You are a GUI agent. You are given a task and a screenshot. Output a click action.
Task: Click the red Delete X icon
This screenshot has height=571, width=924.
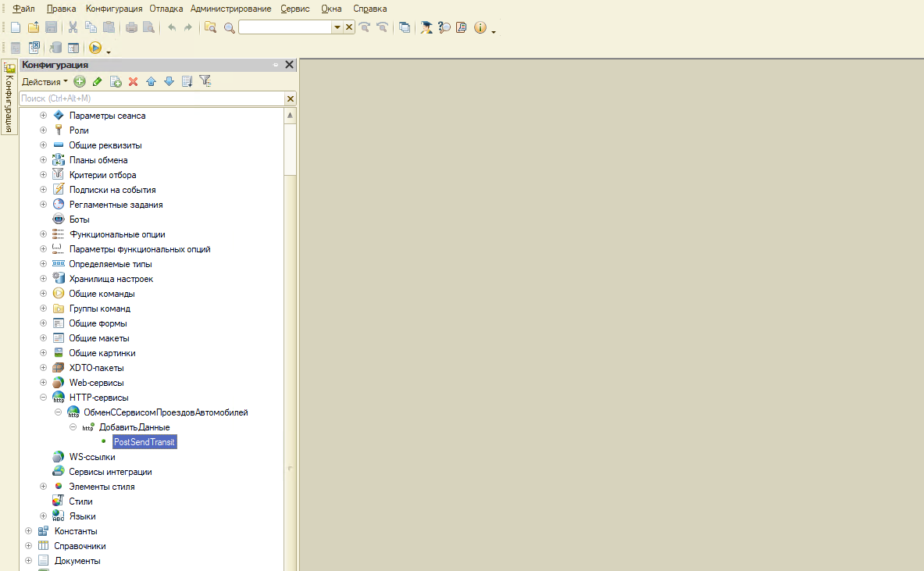134,81
